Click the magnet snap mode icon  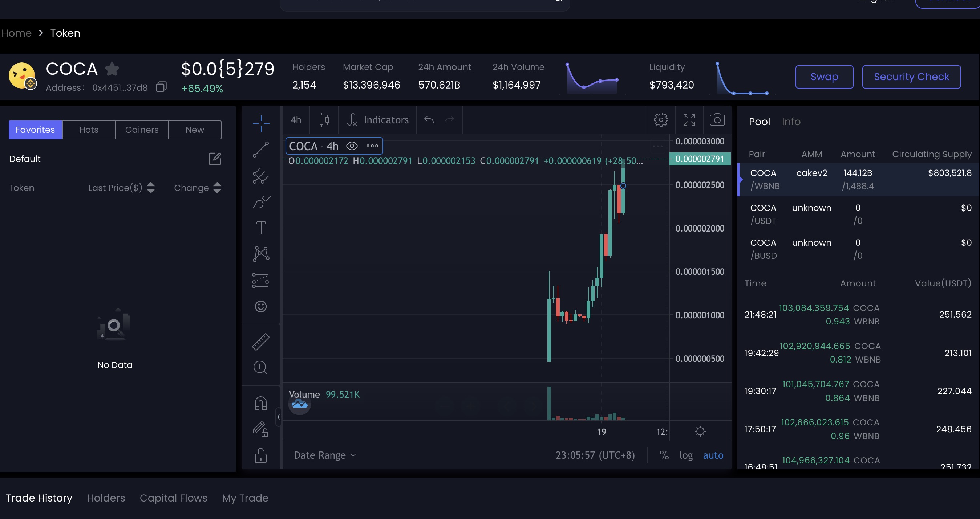(x=260, y=403)
